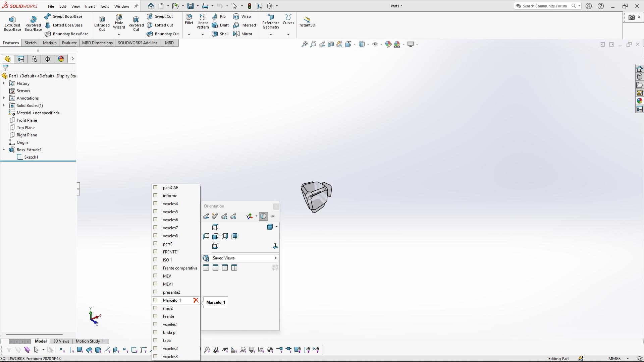
Task: Switch to the 3D Views tab
Action: click(x=61, y=341)
